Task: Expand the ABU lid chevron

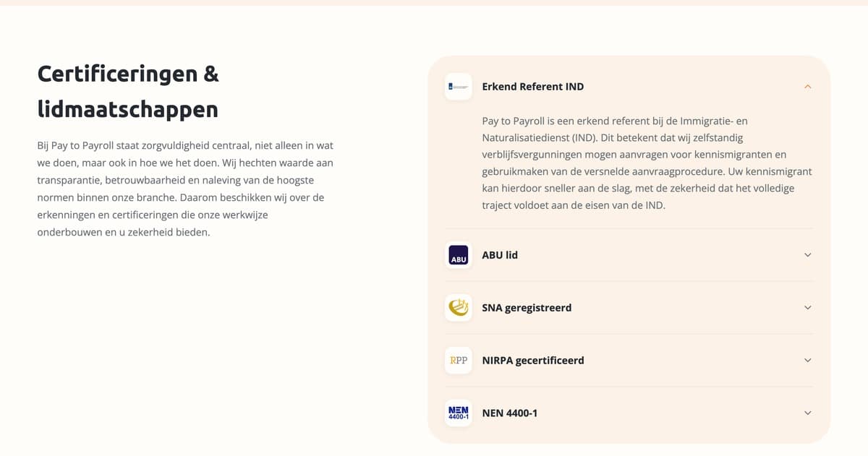Action: 808,255
